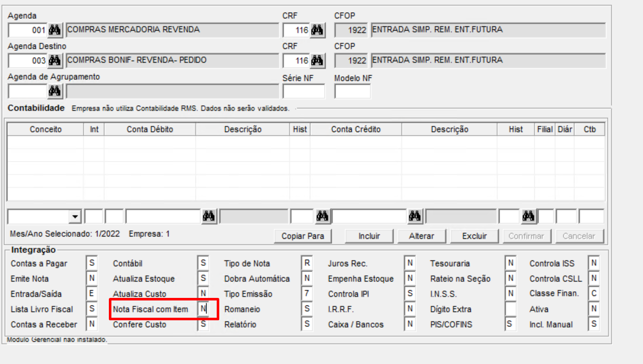The image size is (643, 364).
Task: Focus the Relatório flag field
Action: pos(307,324)
